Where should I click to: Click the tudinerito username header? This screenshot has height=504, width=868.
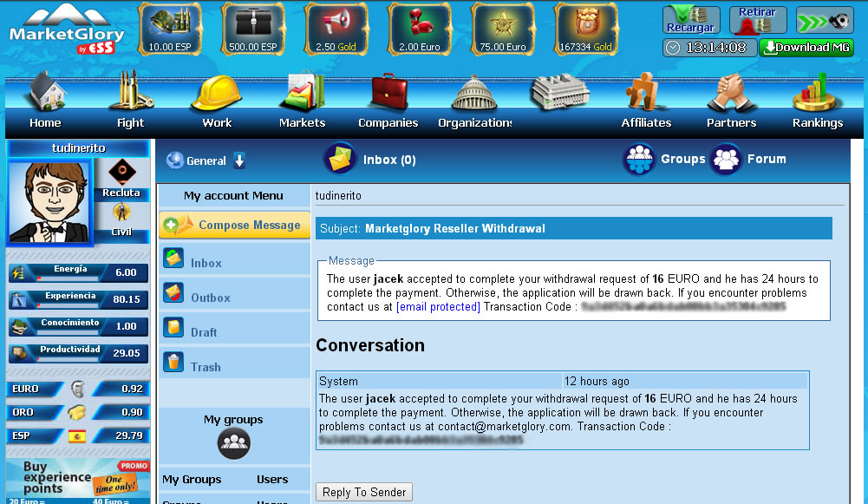[x=79, y=147]
